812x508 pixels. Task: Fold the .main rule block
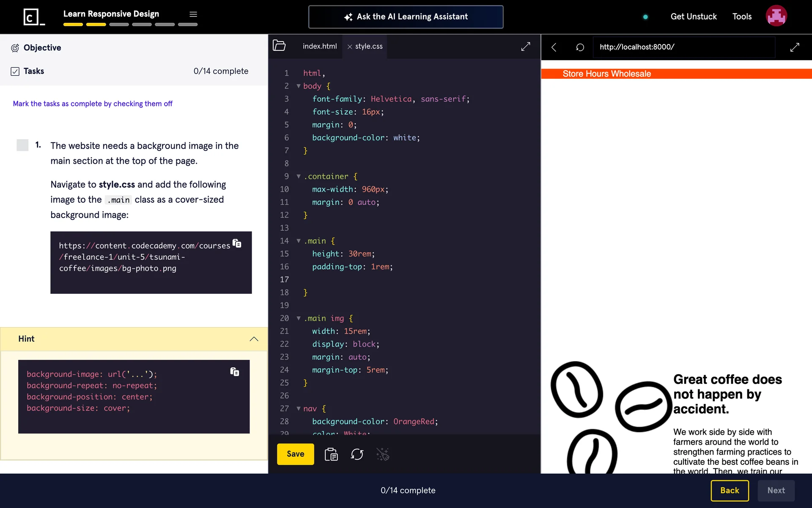[x=299, y=241]
